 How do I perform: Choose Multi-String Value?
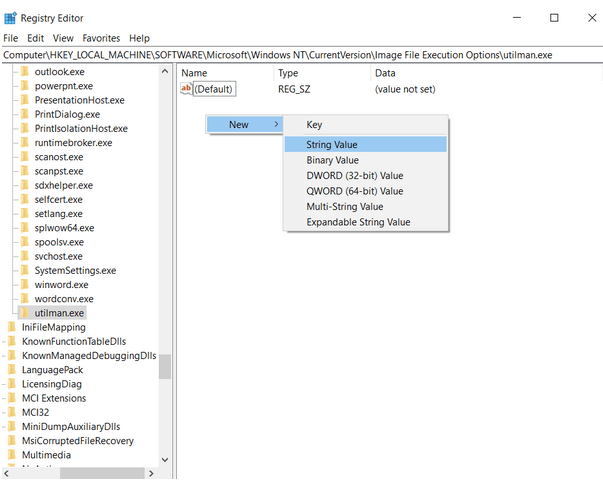pos(366,207)
